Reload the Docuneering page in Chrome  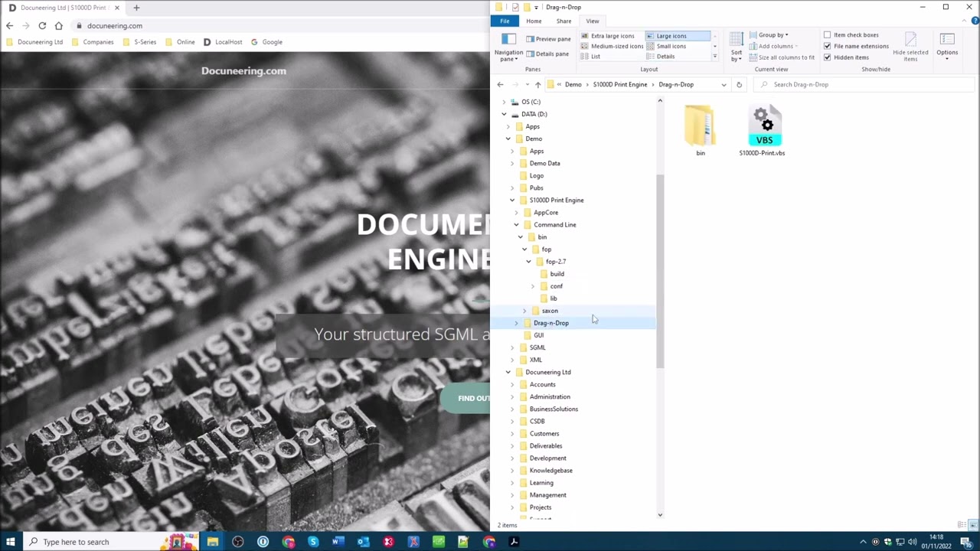point(42,25)
